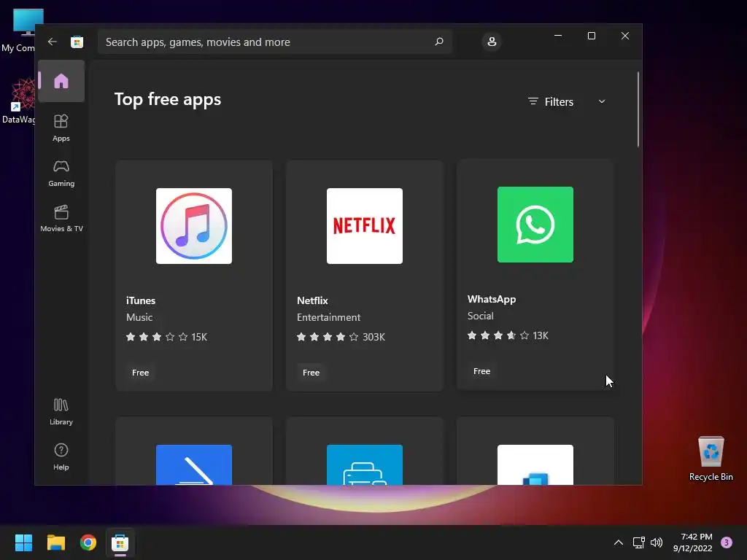Click the WhatsApp title text

click(x=491, y=299)
